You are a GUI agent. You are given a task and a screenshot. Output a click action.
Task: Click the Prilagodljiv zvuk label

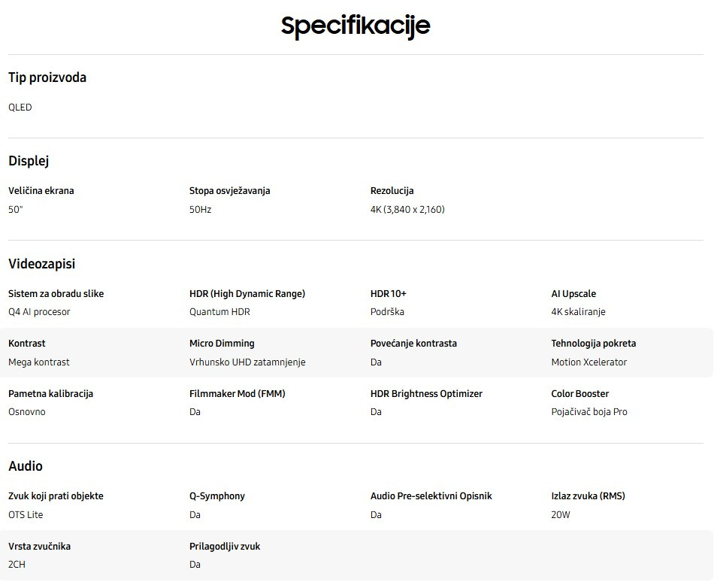(x=225, y=547)
